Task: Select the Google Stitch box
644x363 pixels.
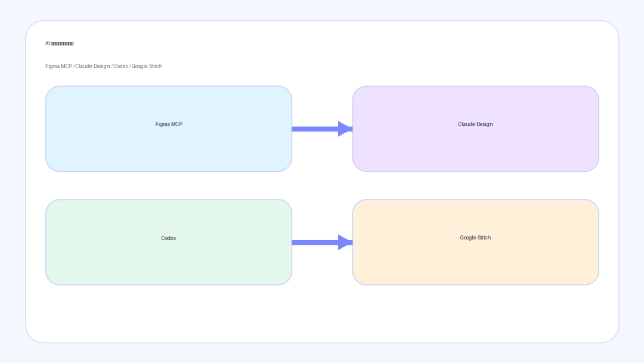Action: (x=476, y=242)
